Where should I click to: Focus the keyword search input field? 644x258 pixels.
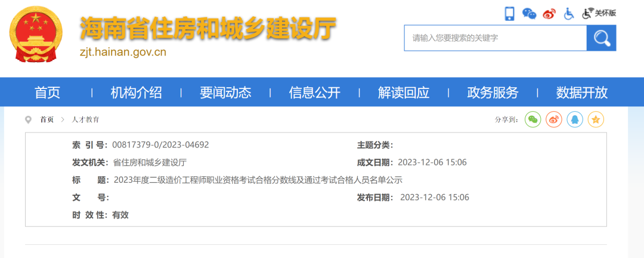click(495, 38)
